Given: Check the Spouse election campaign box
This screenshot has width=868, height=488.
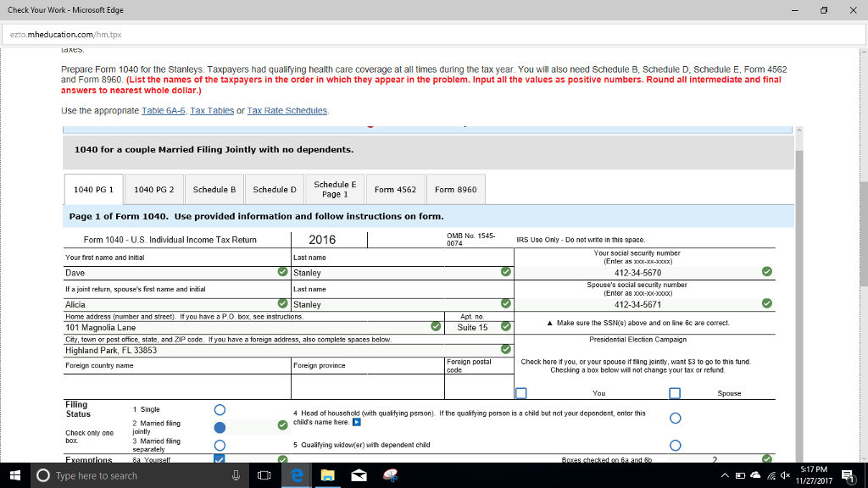Looking at the screenshot, I should (x=674, y=393).
